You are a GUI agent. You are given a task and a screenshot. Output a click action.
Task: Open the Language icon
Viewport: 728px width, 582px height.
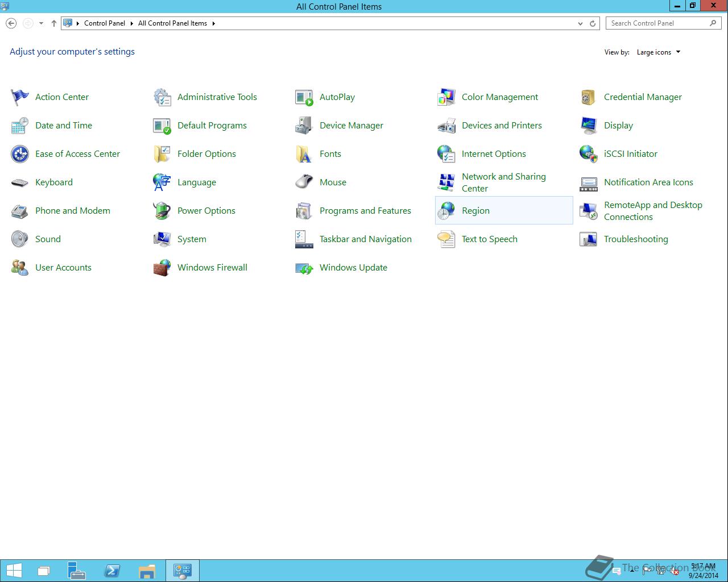(162, 182)
